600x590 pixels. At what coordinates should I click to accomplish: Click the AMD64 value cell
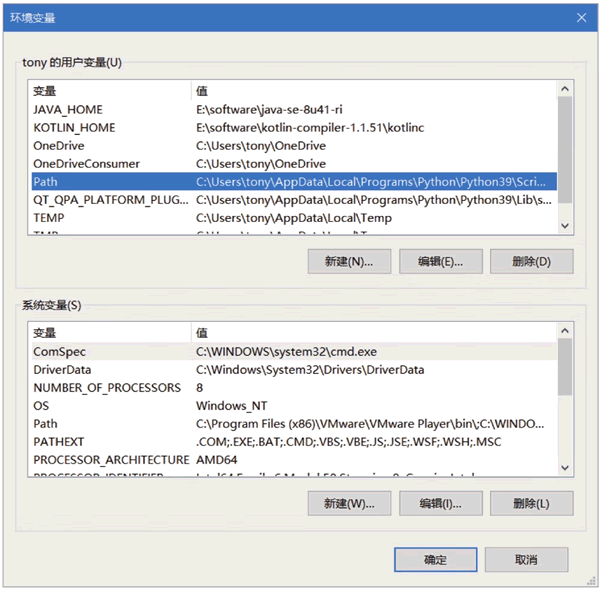217,460
